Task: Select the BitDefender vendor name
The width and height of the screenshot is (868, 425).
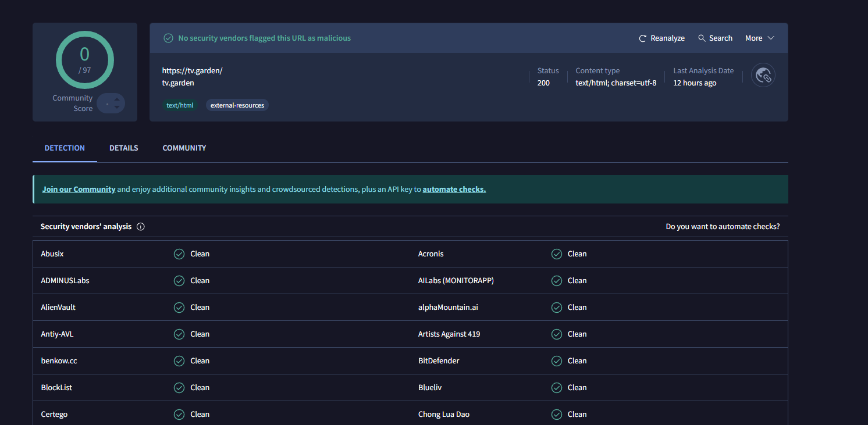Action: 439,361
